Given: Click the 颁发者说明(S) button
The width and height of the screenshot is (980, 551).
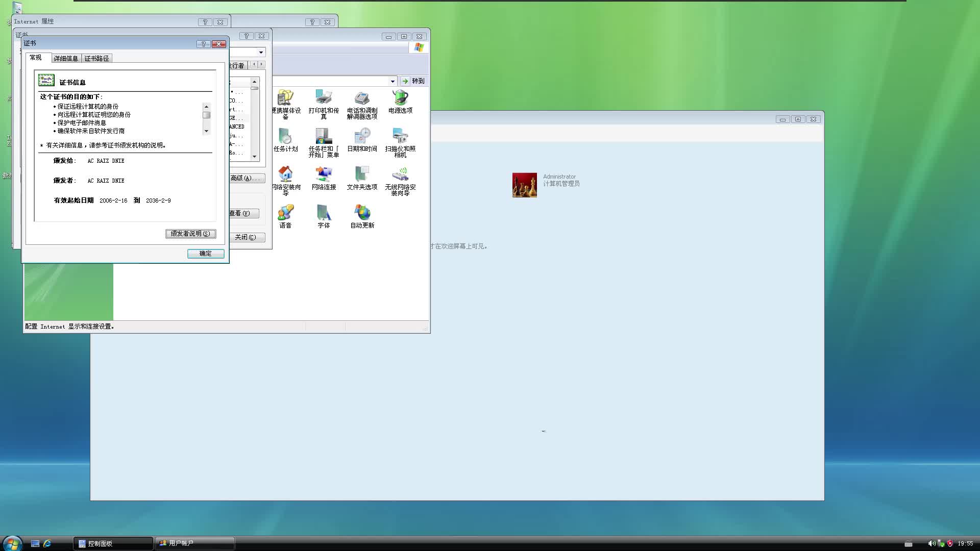Looking at the screenshot, I should [190, 234].
